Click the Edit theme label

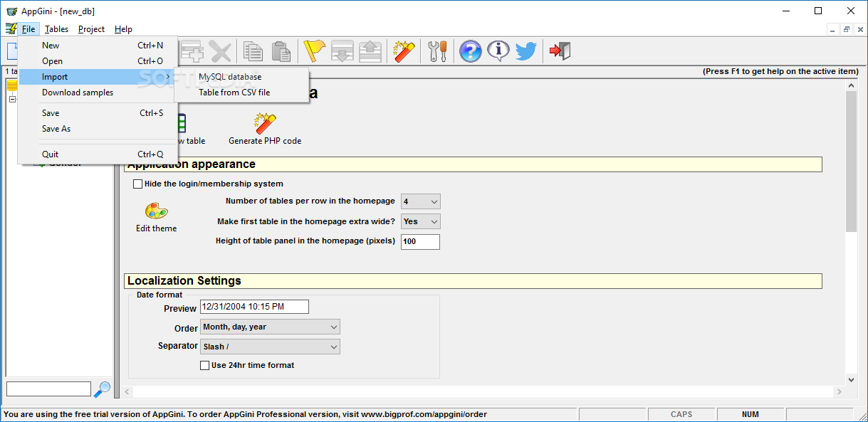pos(157,228)
